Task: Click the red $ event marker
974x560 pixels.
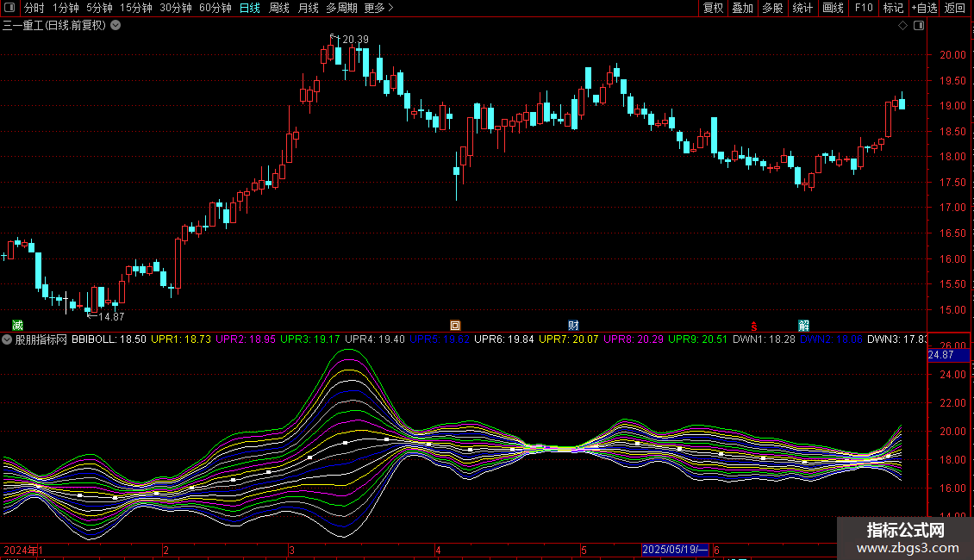Action: (x=754, y=327)
